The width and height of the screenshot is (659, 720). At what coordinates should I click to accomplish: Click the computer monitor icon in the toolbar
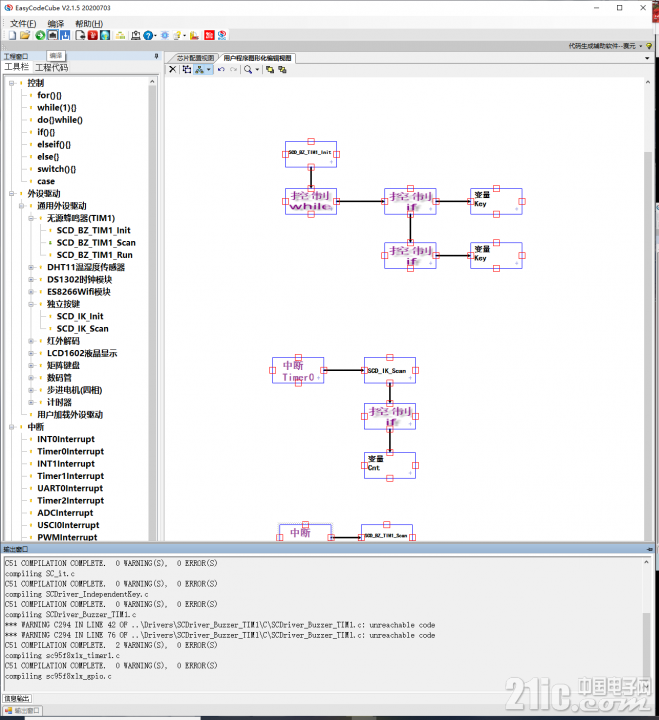pyautogui.click(x=135, y=35)
